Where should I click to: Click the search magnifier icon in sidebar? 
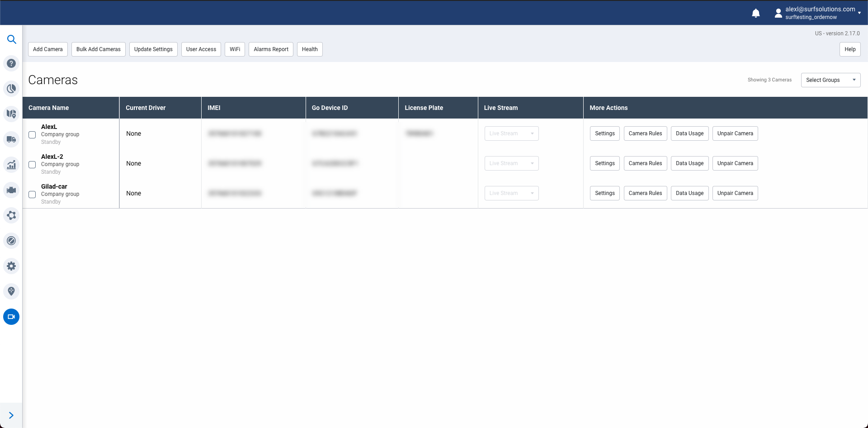[11, 39]
